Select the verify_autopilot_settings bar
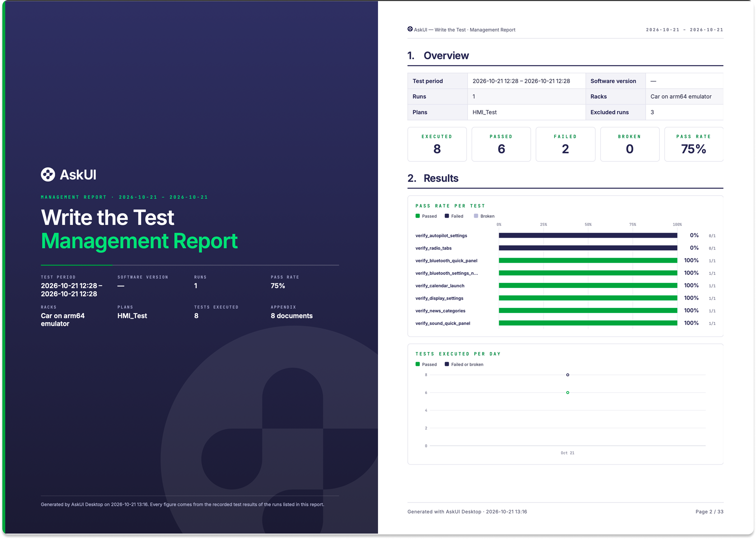This screenshot has width=756, height=539. 588,236
